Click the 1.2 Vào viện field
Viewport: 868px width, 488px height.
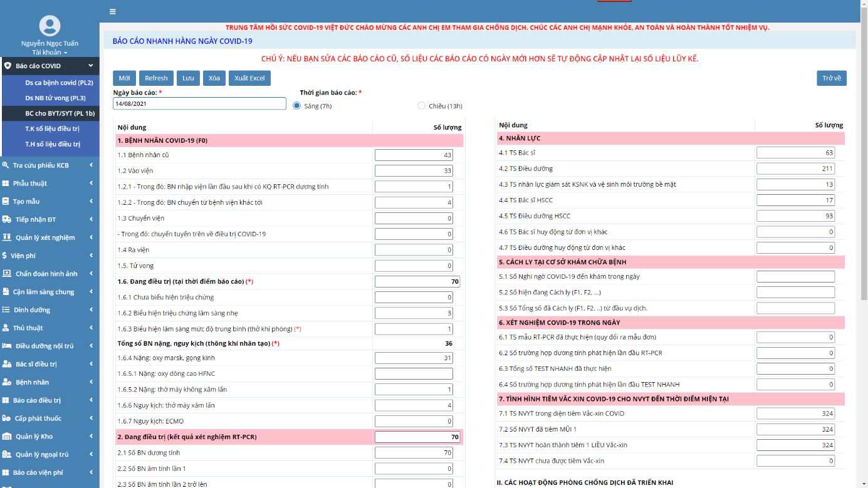click(414, 170)
